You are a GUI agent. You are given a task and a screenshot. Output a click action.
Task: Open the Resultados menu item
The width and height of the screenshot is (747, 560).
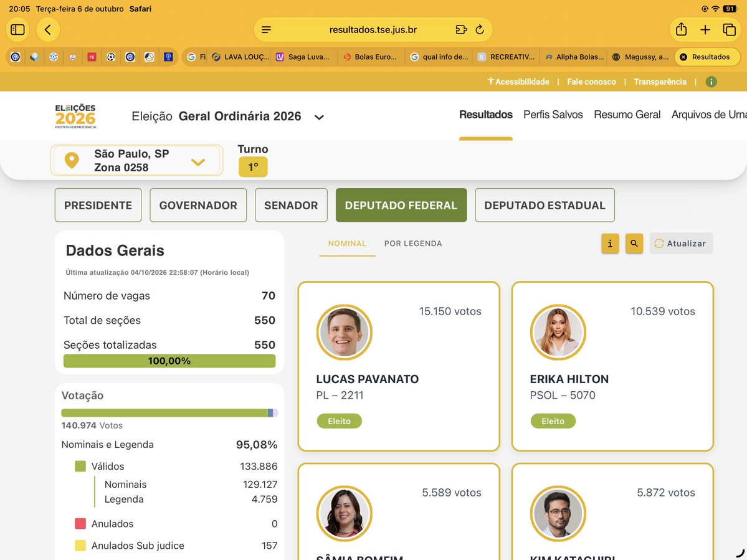[485, 115]
